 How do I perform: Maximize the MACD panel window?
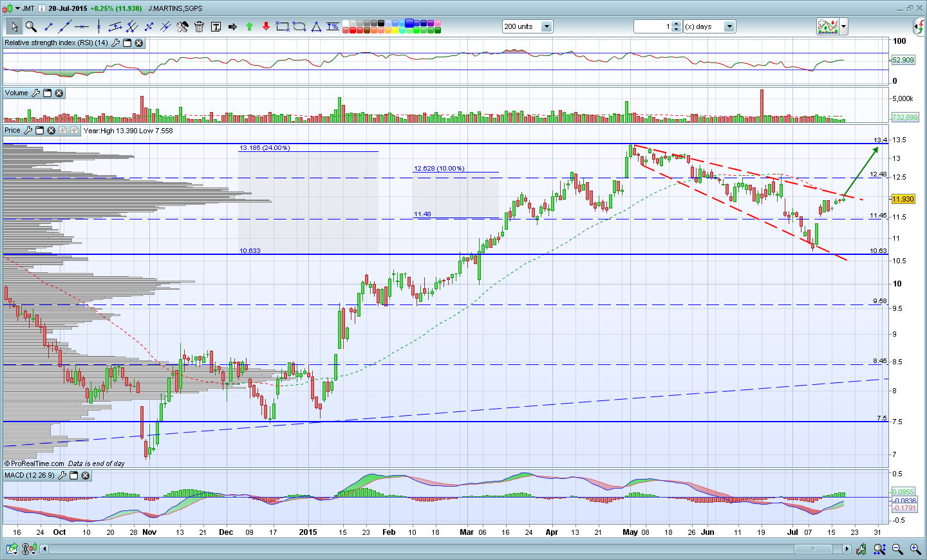(x=73, y=475)
